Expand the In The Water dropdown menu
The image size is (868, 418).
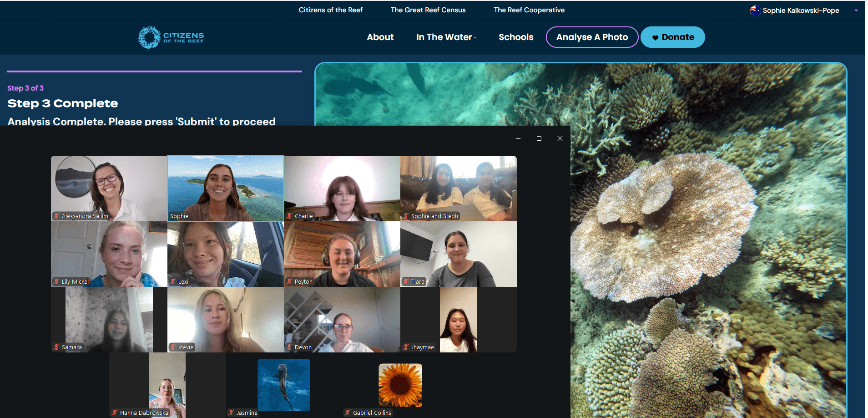(x=446, y=37)
